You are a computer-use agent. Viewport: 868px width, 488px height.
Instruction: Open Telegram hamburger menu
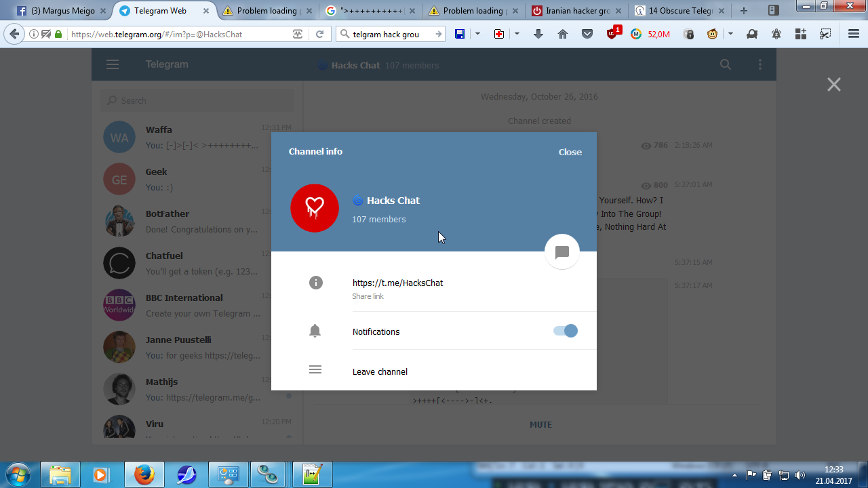[x=113, y=64]
